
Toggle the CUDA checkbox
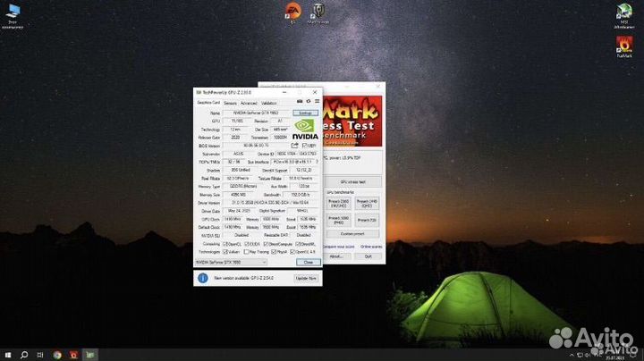coord(247,244)
